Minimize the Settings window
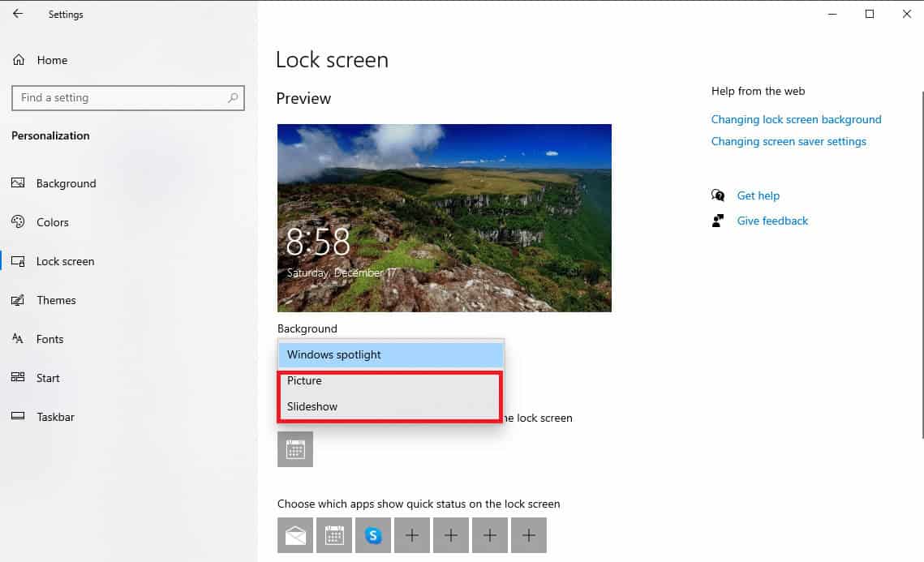 [x=832, y=14]
